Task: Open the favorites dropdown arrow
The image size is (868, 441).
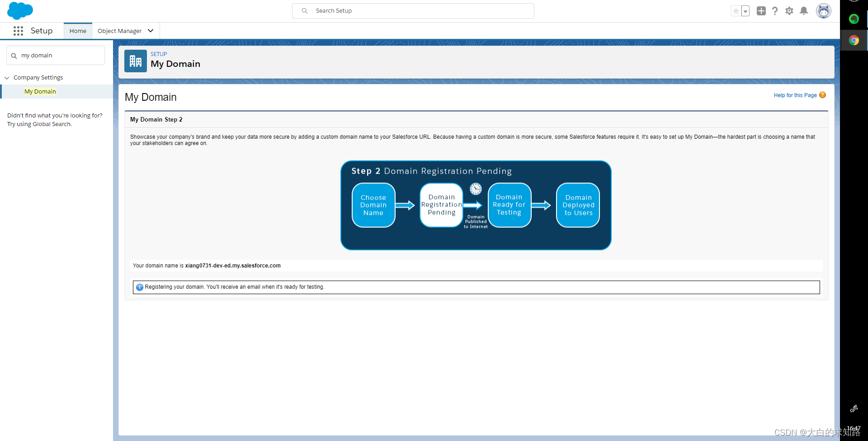Action: [745, 11]
